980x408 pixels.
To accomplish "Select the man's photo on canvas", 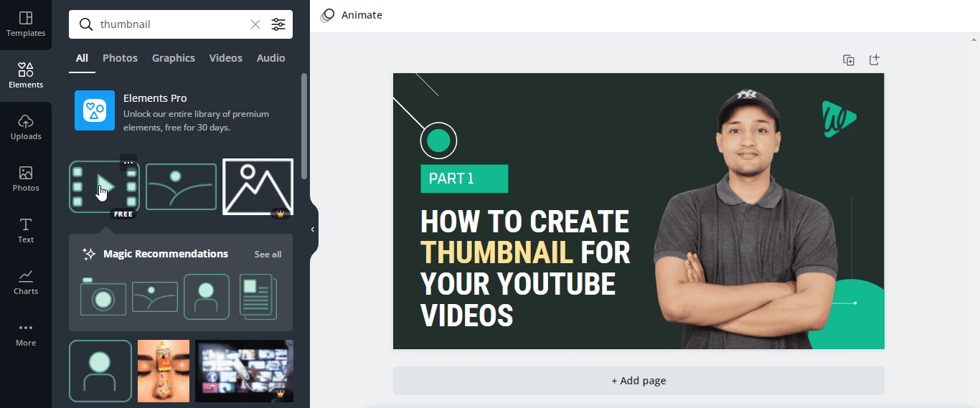I will point(745,219).
